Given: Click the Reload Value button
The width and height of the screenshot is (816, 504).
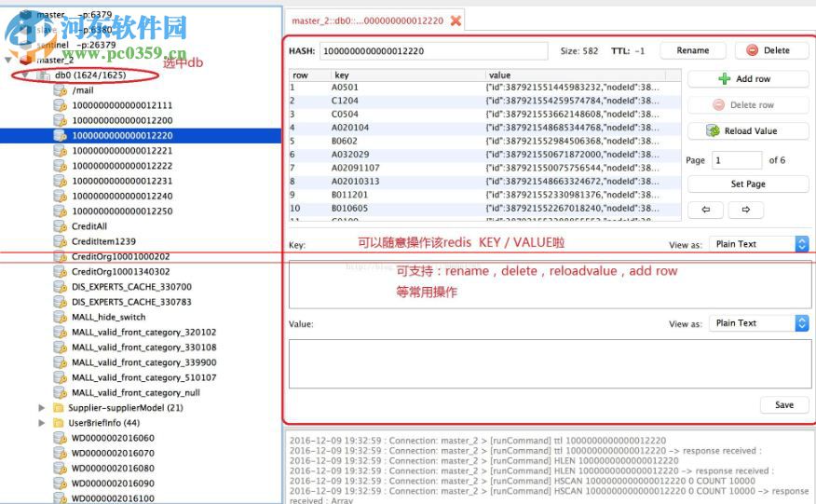Looking at the screenshot, I should click(x=748, y=131).
